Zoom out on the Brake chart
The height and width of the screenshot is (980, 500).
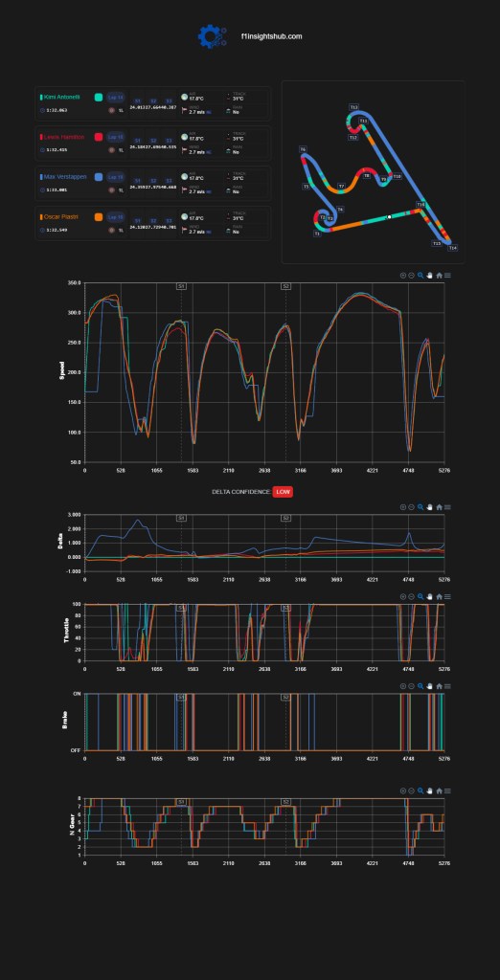[411, 685]
